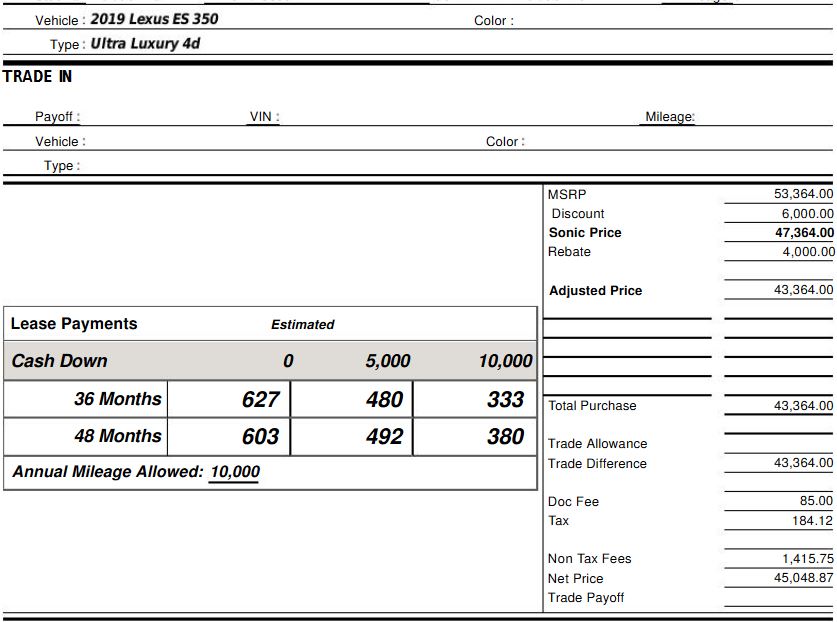Click the 48-month payment 380

click(506, 437)
